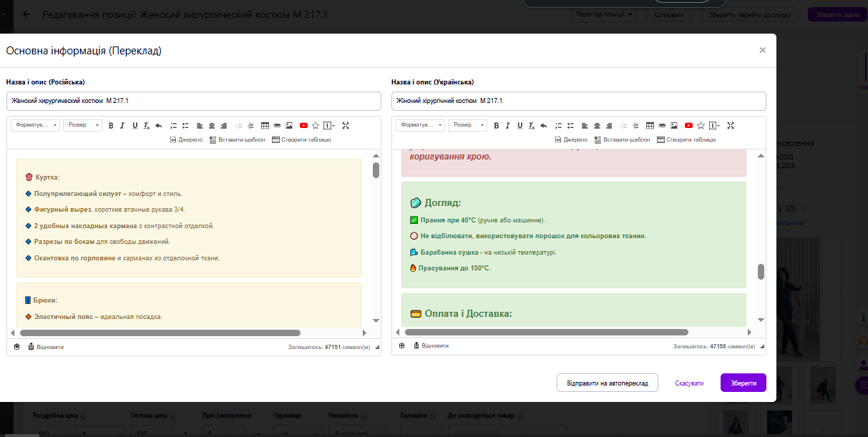This screenshot has height=437, width=868.
Task: Click the Russian editor vertical scrollbar thumb
Action: point(376,170)
